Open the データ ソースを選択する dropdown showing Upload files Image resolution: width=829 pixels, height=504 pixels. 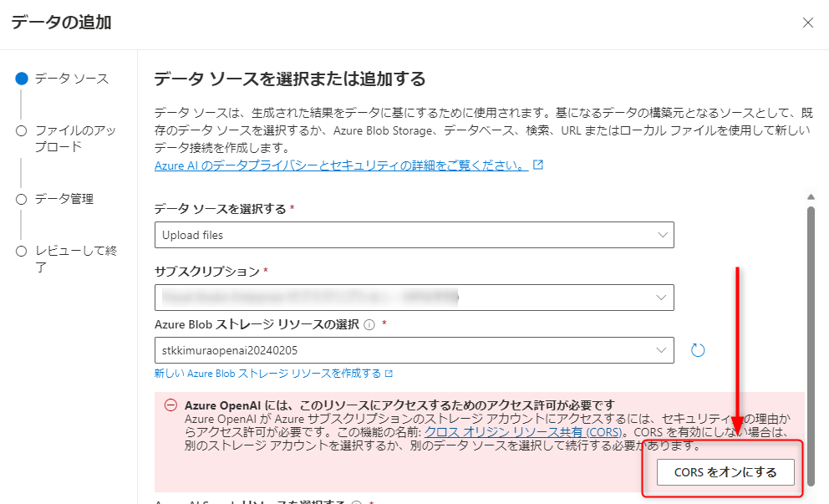point(414,235)
